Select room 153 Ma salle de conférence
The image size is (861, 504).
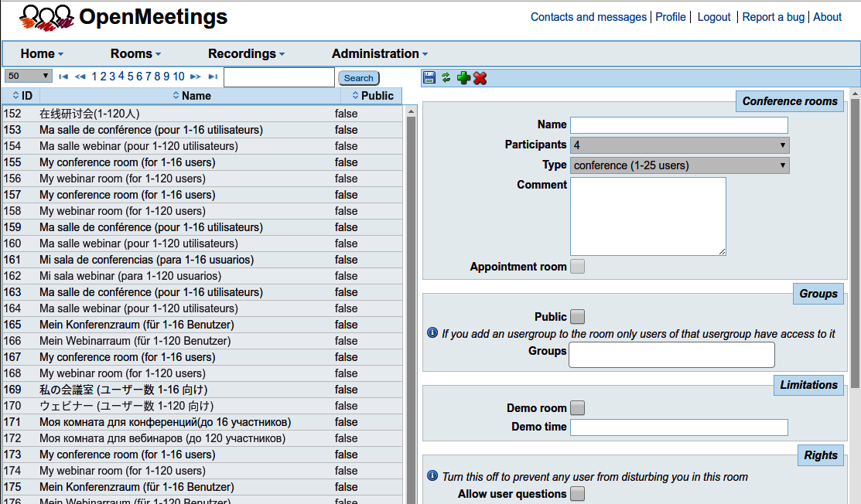click(202, 130)
